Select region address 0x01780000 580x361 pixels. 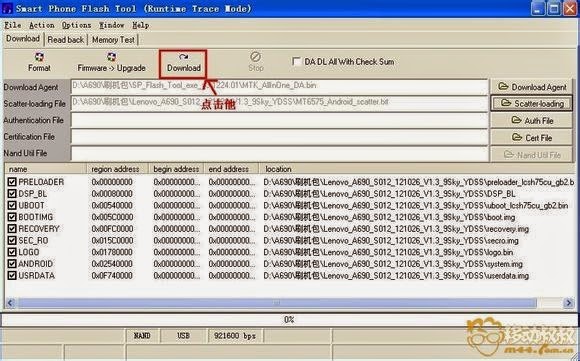(112, 252)
